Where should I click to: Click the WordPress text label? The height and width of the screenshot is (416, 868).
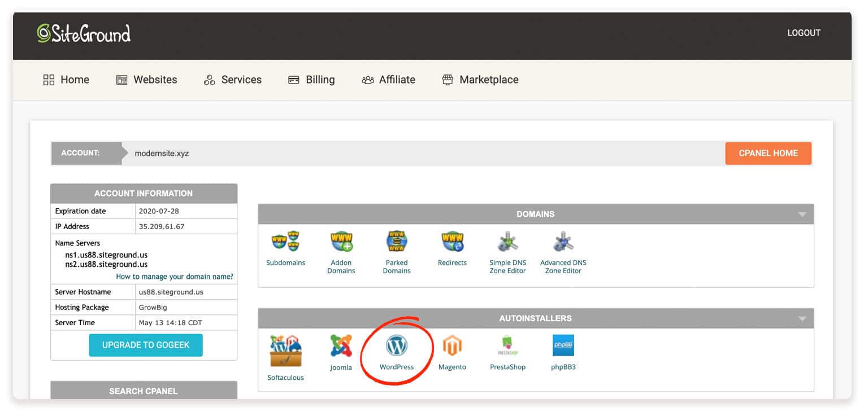[396, 367]
